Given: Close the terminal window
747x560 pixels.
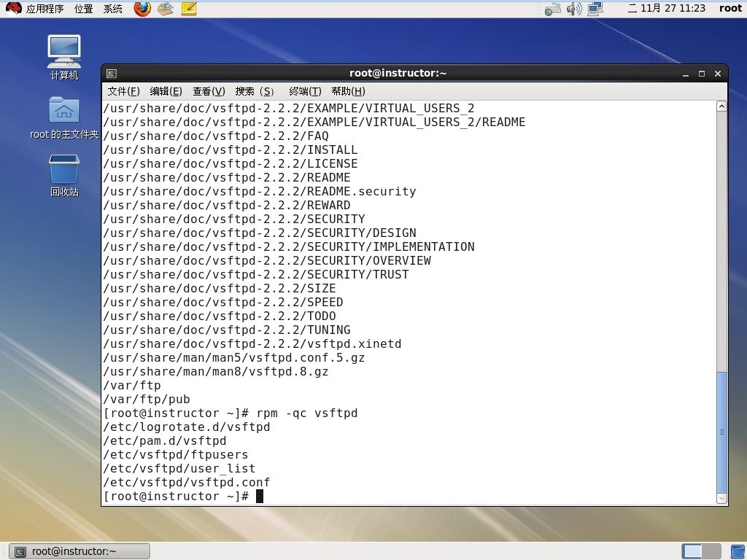Looking at the screenshot, I should click(x=718, y=74).
